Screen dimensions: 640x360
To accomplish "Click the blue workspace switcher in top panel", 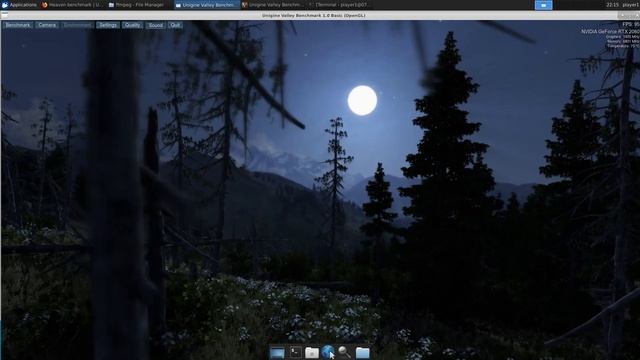I will 543,5.
